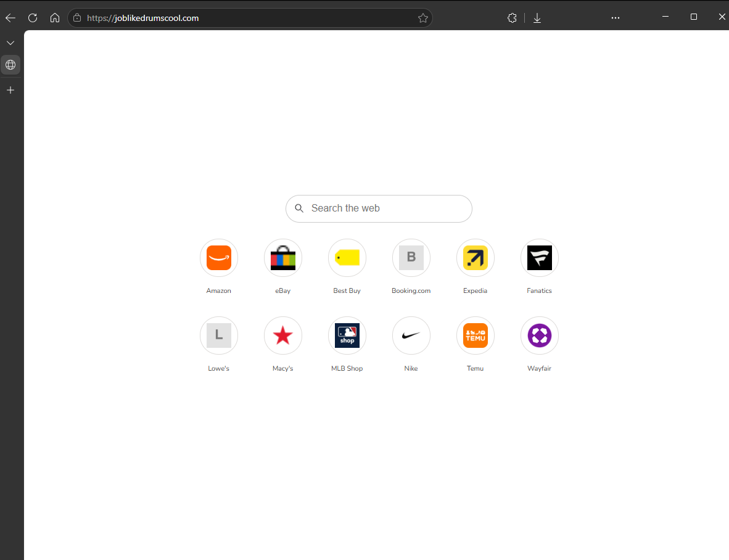Open the Best Buy shortcut icon
The image size is (729, 560).
coord(347,258)
